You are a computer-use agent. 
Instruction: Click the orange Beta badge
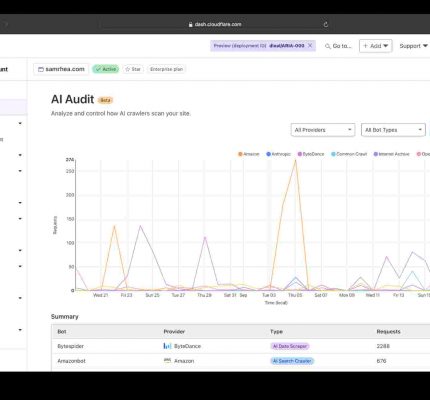pos(105,100)
